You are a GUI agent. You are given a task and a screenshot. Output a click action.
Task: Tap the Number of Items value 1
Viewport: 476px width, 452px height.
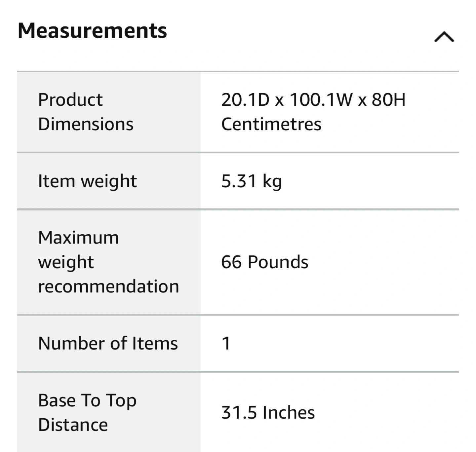coord(226,343)
